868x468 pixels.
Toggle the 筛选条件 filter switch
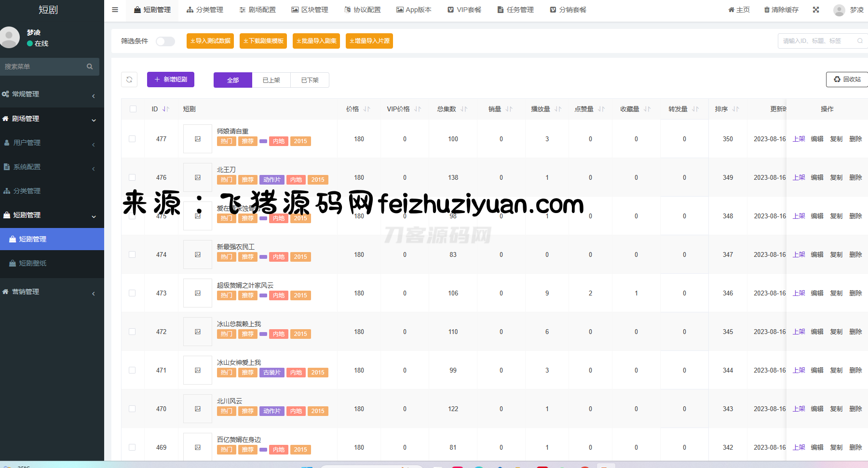coord(165,41)
